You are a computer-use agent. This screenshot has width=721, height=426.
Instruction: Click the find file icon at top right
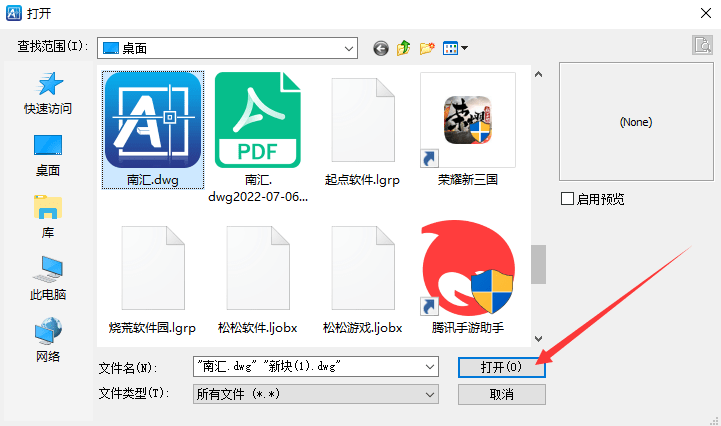pyautogui.click(x=703, y=45)
